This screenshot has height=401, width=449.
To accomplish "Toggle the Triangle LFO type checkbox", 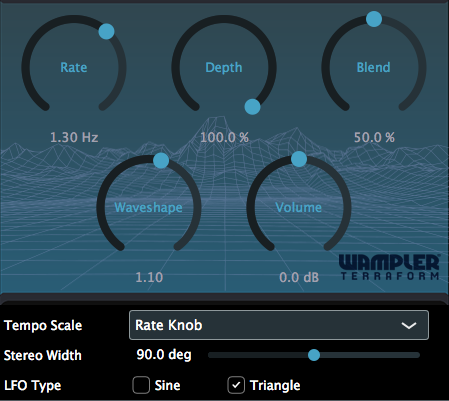I will (236, 385).
